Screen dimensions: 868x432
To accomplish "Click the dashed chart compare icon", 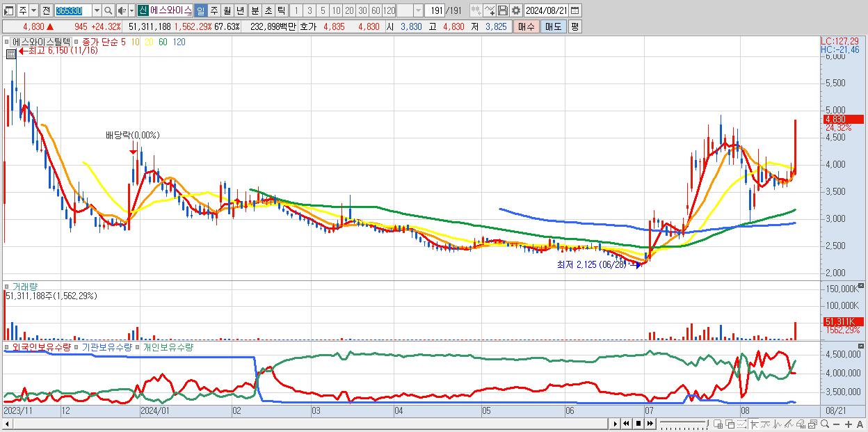I will point(741,424).
